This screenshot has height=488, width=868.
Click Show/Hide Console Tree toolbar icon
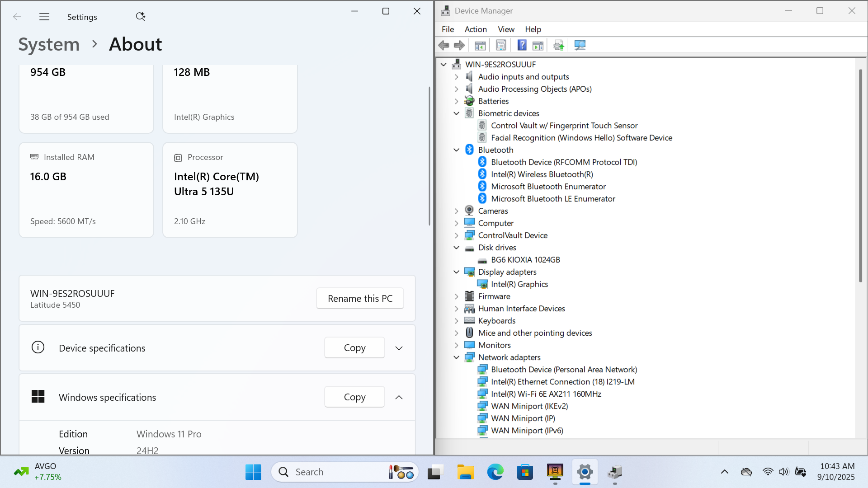(x=480, y=45)
